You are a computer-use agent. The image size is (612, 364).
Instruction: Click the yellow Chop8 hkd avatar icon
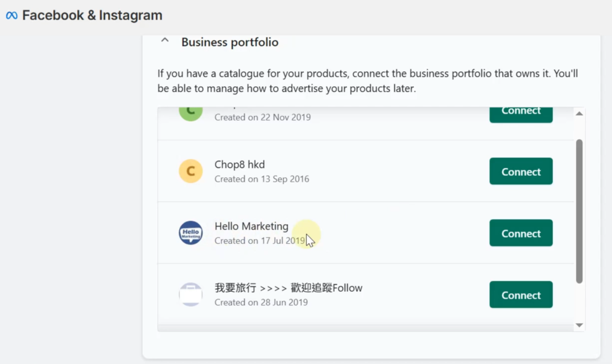pos(191,172)
